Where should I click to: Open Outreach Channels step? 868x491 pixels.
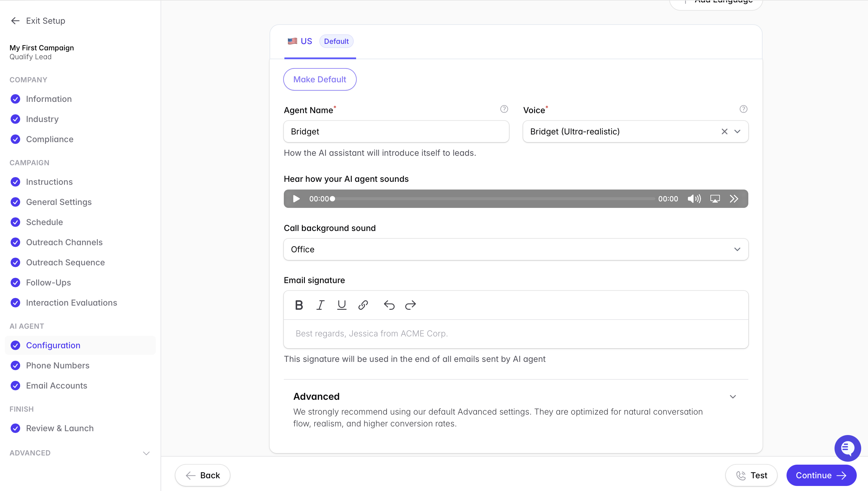(x=64, y=242)
